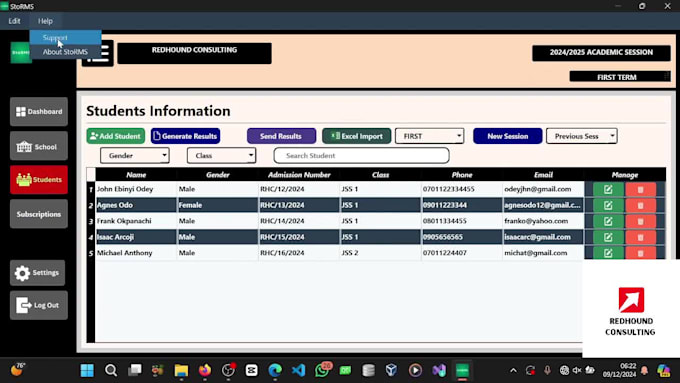Toggle the hamburger sidebar menu icon
Screen dimensions: 680x383
(103, 53)
